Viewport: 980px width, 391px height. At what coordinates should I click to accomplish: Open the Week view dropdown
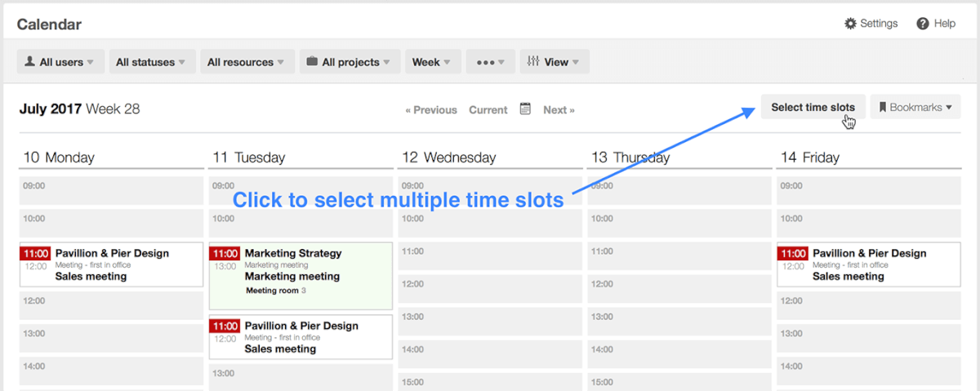click(x=433, y=62)
